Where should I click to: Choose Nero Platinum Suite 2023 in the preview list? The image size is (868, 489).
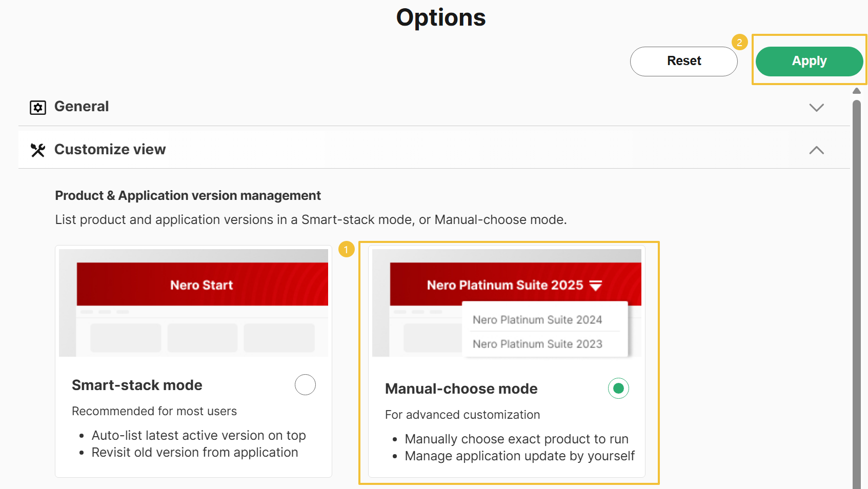coord(537,344)
